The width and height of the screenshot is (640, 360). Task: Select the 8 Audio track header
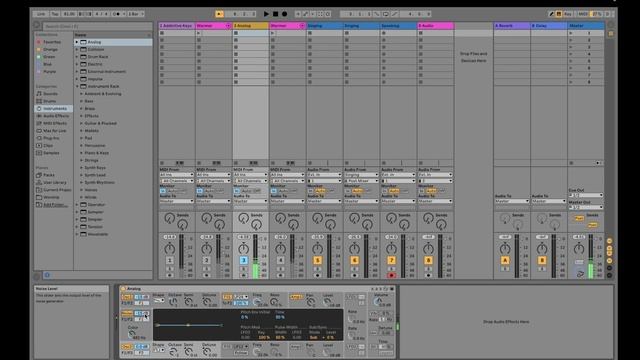[435, 26]
